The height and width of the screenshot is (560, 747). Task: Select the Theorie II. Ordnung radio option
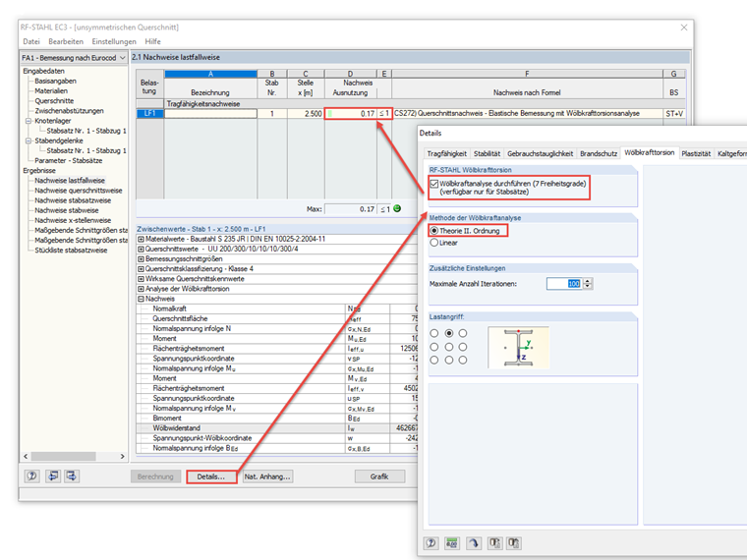(x=434, y=231)
